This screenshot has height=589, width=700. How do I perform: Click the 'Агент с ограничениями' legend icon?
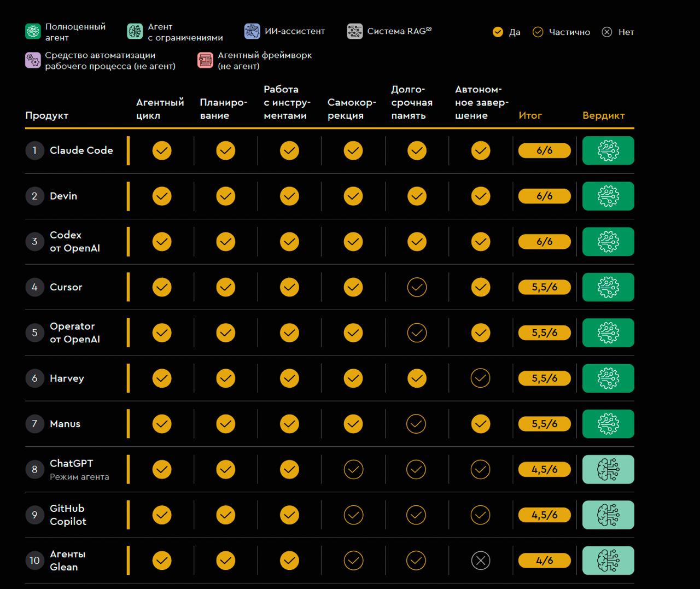(135, 31)
